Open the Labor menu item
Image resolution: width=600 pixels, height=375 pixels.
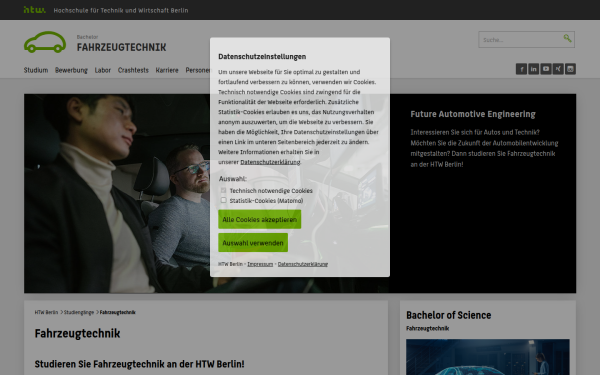[103, 70]
